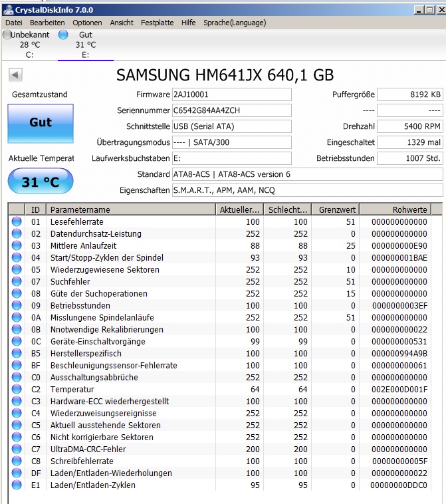This screenshot has width=446, height=504.
Task: Open the Bearbeiten menu
Action: (47, 23)
